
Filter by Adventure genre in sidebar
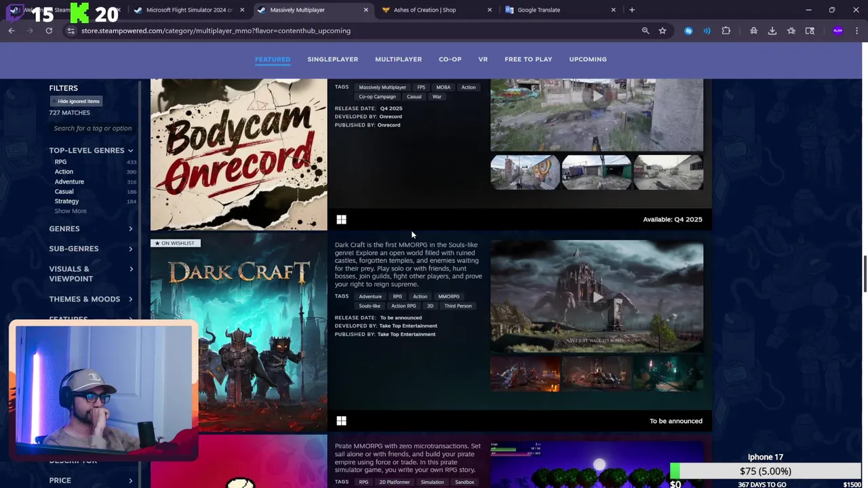pyautogui.click(x=69, y=182)
